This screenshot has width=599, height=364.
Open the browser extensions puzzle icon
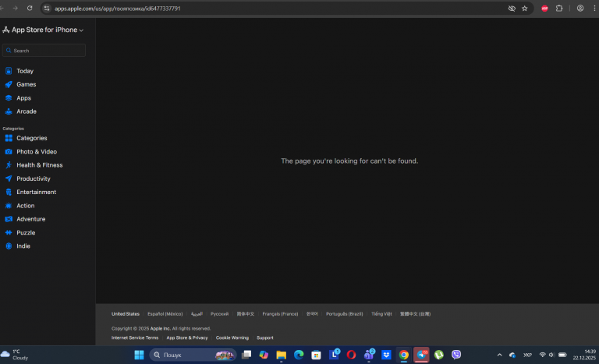click(x=559, y=9)
